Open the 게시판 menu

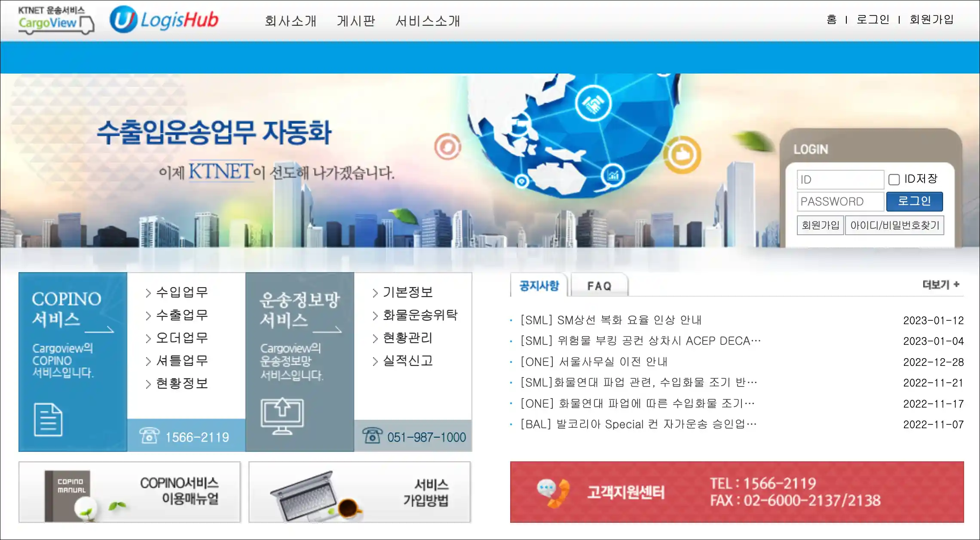(x=355, y=21)
